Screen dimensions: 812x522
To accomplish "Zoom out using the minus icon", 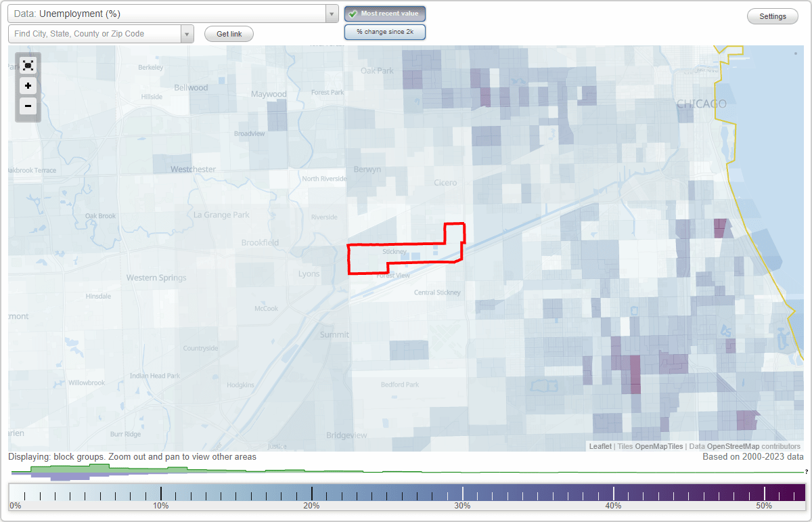I will pyautogui.click(x=28, y=106).
